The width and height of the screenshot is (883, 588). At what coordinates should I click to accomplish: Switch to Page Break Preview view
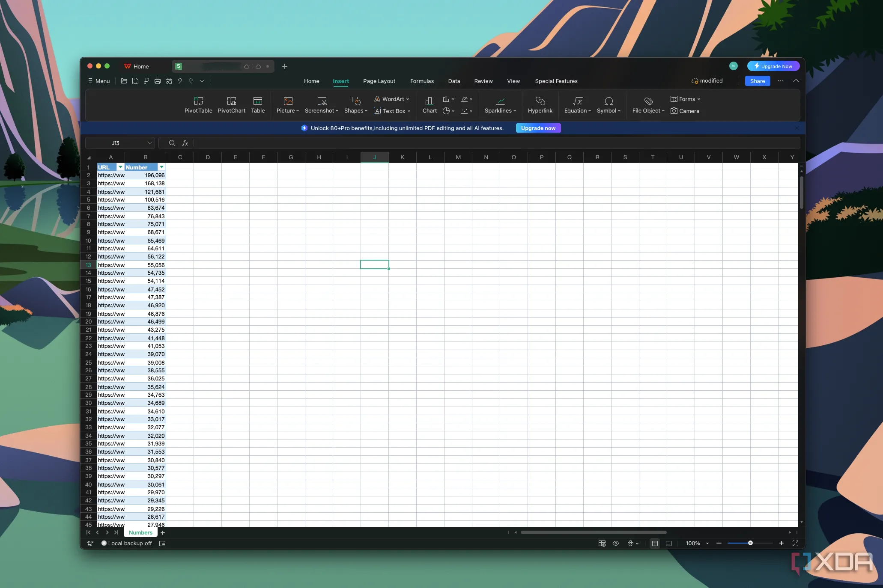point(668,543)
